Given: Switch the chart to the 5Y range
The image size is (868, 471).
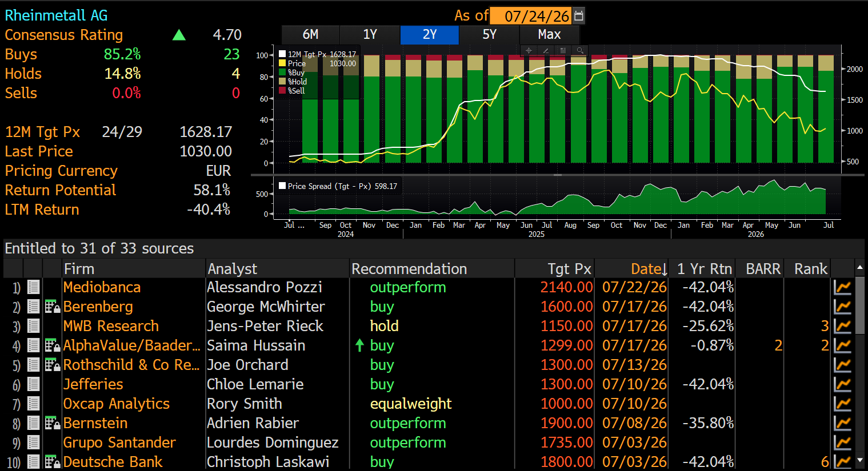Looking at the screenshot, I should tap(490, 35).
